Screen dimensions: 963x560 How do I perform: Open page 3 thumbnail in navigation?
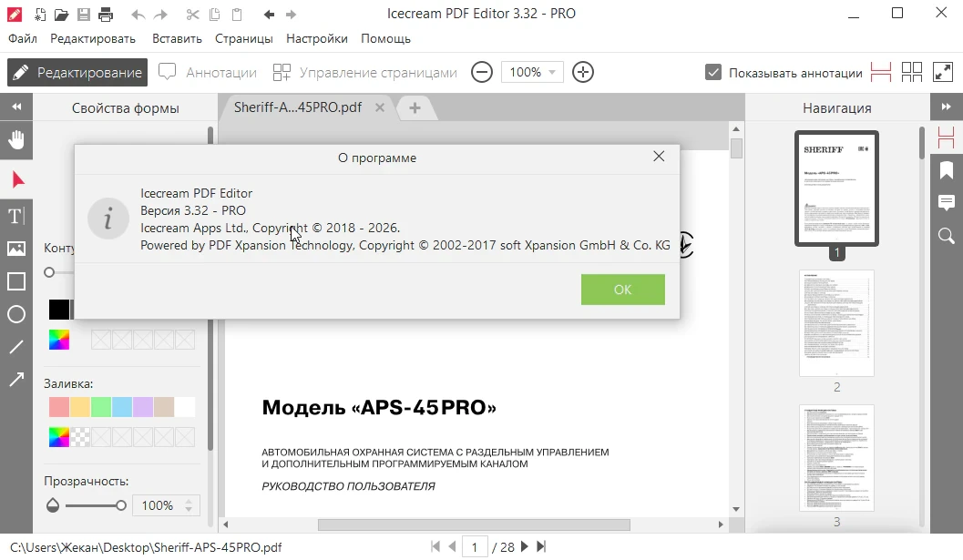point(836,458)
